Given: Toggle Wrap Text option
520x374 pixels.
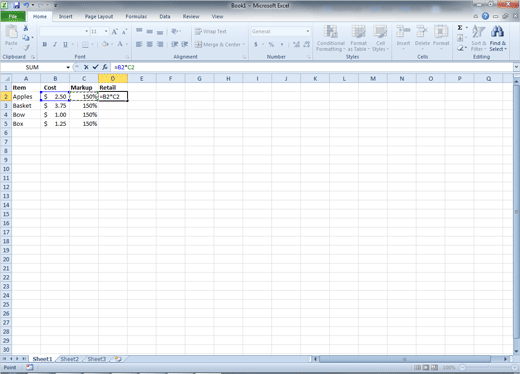Looking at the screenshot, I should 211,31.
